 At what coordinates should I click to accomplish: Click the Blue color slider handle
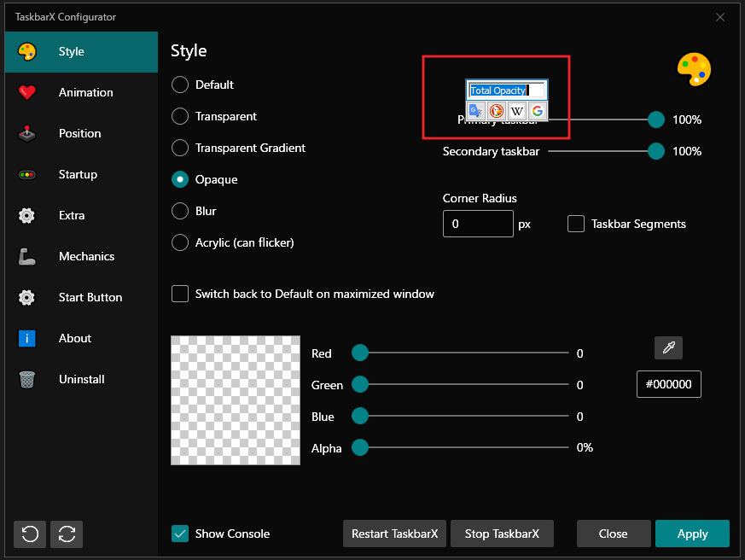[360, 416]
